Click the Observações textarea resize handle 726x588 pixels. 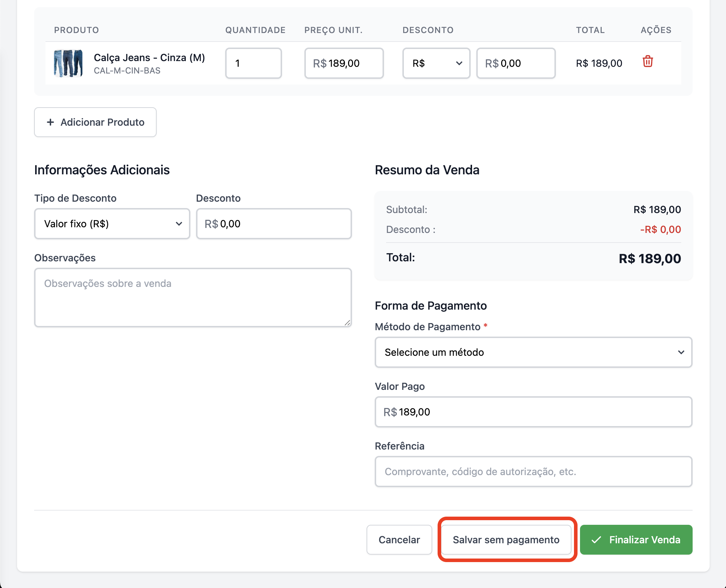[x=347, y=322]
